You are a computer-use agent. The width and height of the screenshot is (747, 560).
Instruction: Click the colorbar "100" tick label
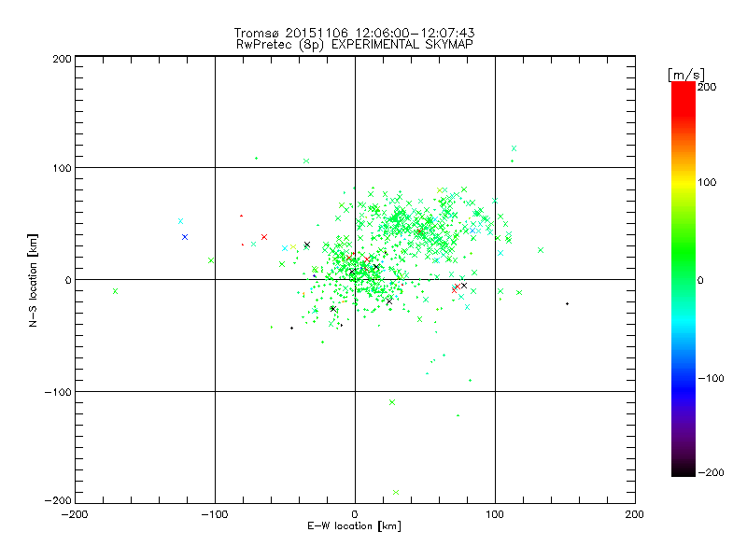click(707, 182)
